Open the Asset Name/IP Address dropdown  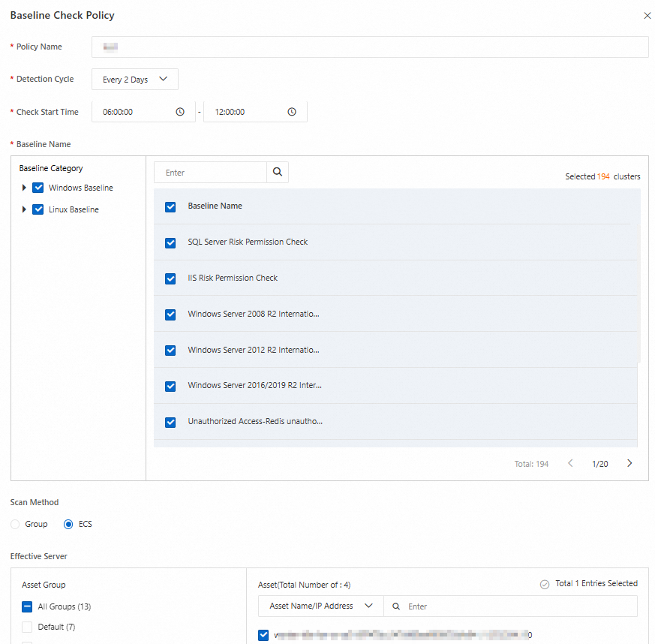[321, 606]
